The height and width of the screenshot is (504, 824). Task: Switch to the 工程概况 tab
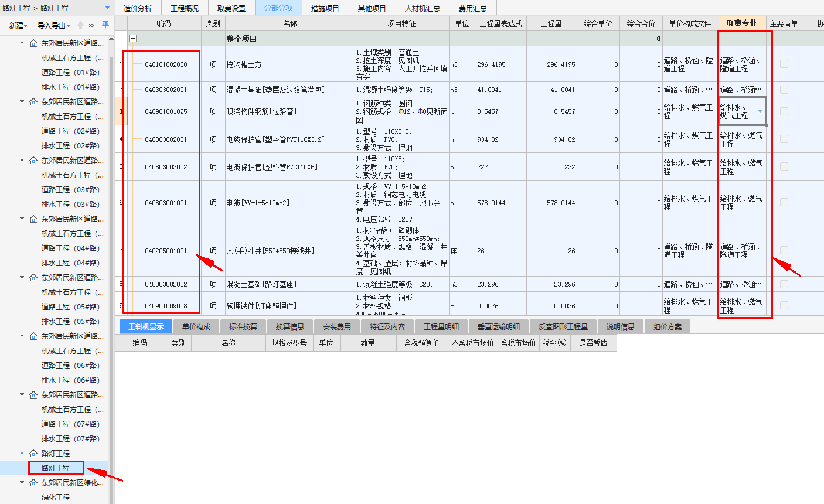coord(185,8)
